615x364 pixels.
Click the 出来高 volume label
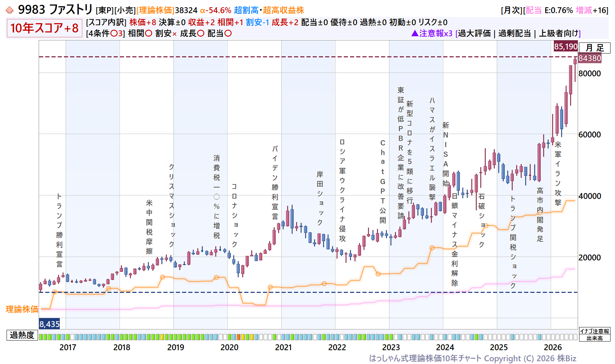595,338
